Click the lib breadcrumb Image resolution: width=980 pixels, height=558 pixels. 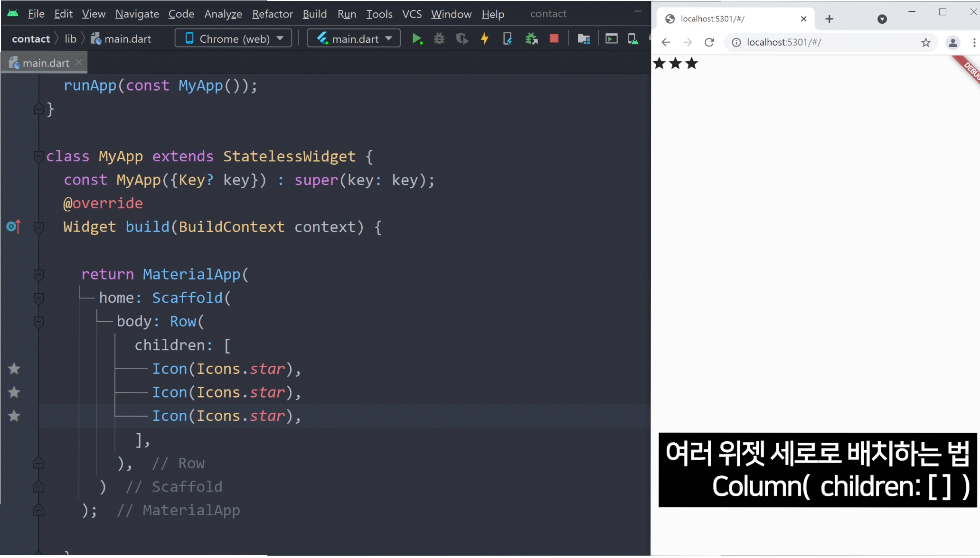coord(70,39)
